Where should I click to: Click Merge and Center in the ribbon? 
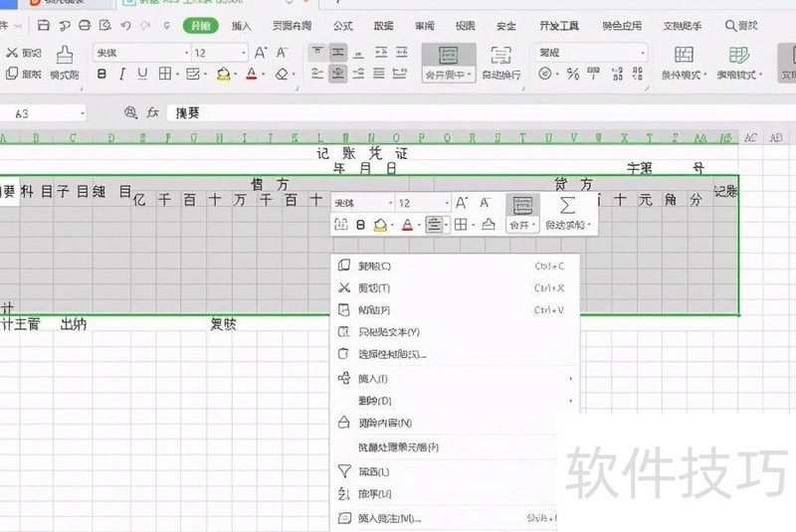tap(448, 62)
